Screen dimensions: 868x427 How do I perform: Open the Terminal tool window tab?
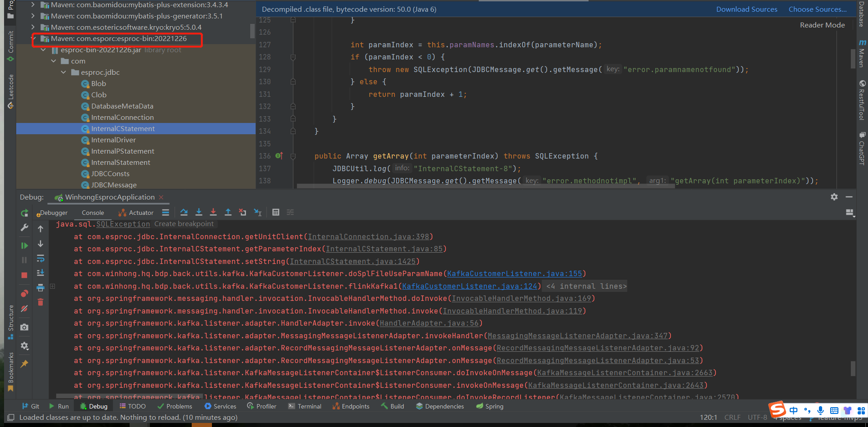305,406
